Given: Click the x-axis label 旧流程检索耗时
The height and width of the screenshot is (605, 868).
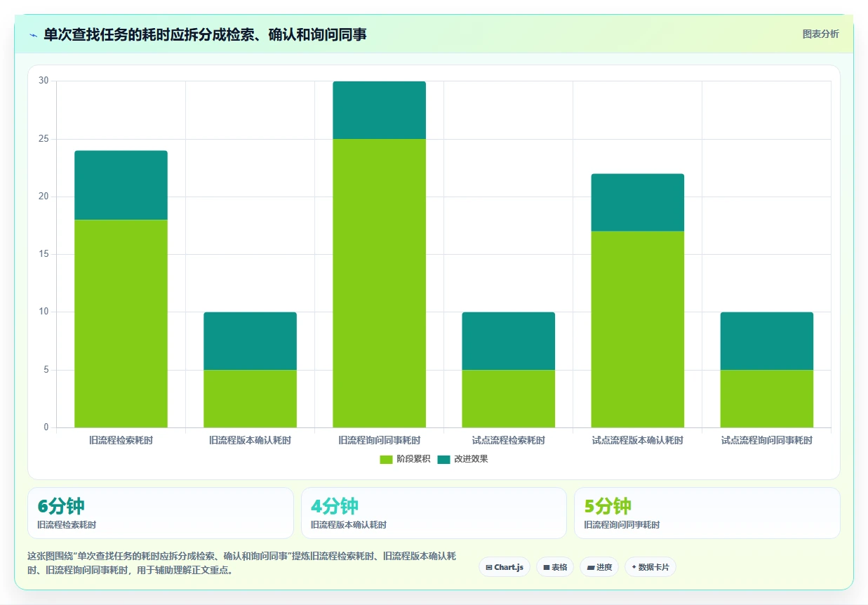Looking at the screenshot, I should click(x=121, y=441).
